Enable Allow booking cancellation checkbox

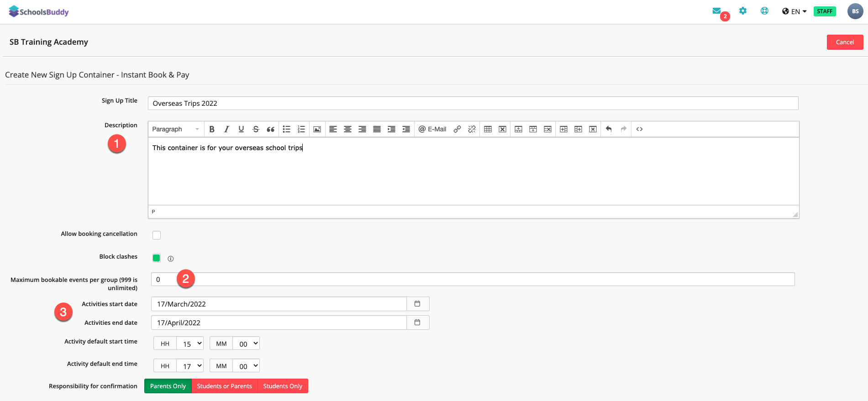[x=157, y=235]
